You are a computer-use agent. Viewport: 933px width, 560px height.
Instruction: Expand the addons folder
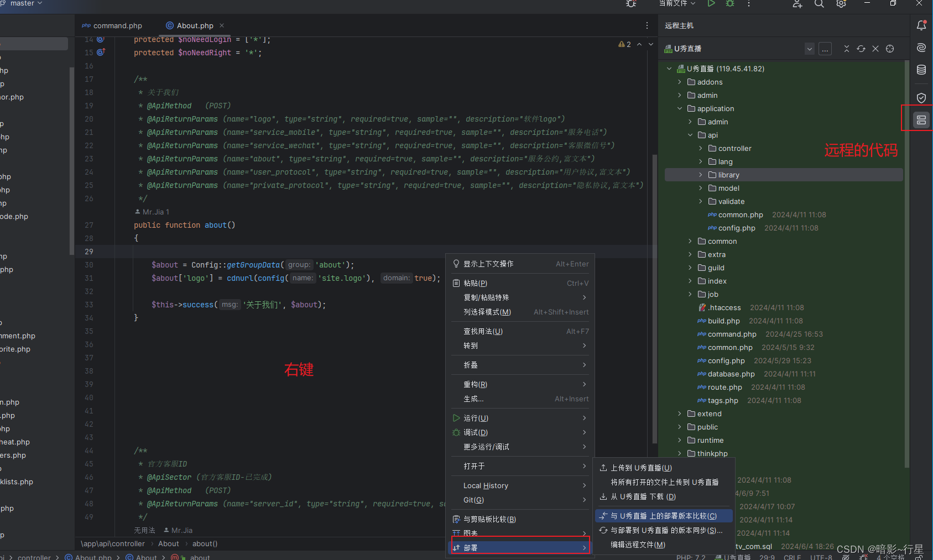click(x=680, y=82)
